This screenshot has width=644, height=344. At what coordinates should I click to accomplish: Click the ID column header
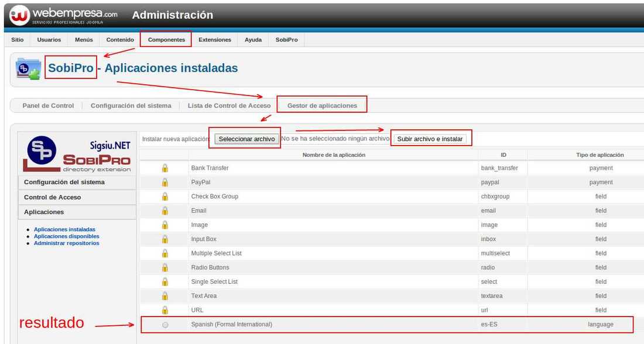pos(503,155)
